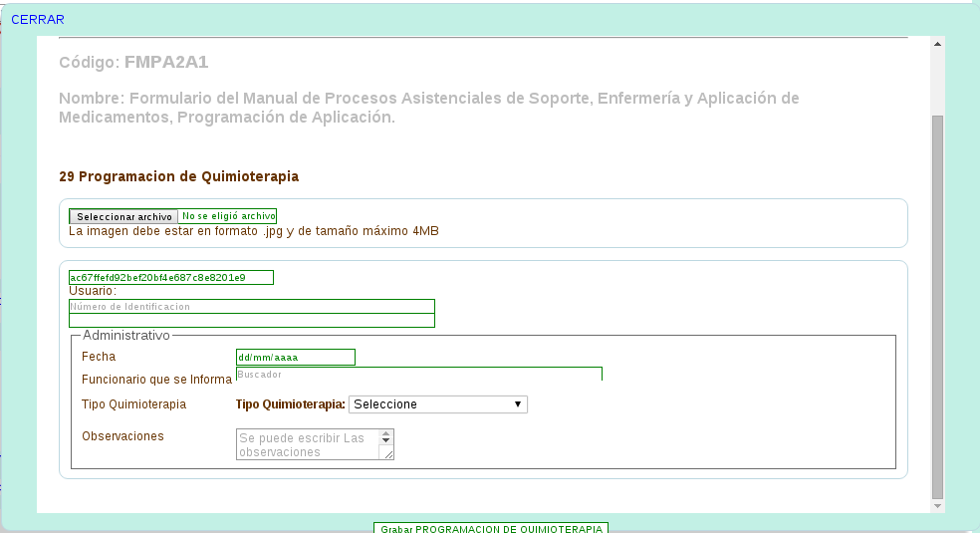Click the page scrollbar down arrow
The image size is (980, 533).
click(x=936, y=506)
